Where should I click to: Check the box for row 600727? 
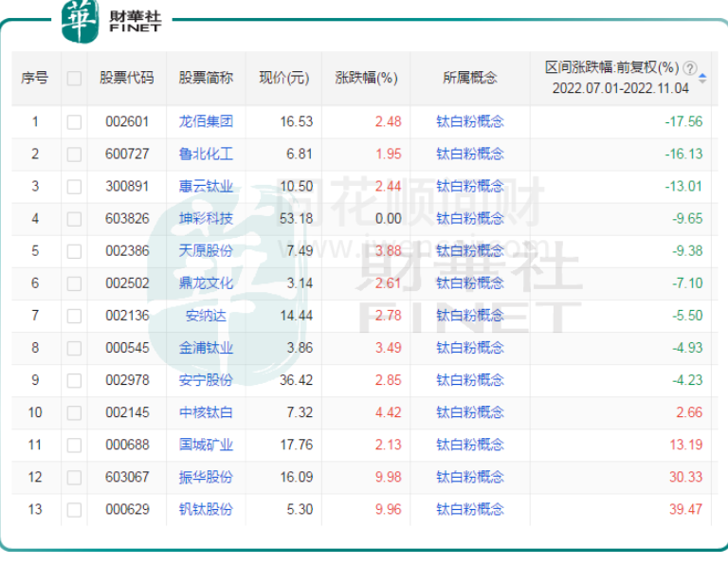[74, 155]
